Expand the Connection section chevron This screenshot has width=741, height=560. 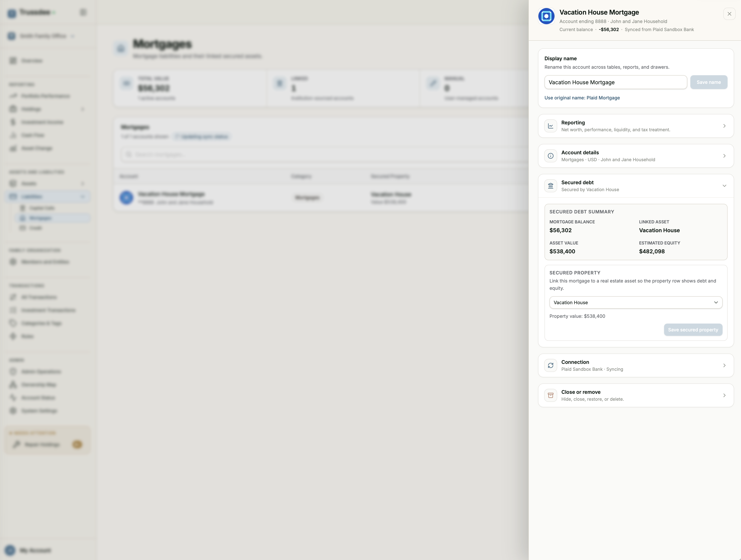point(724,365)
